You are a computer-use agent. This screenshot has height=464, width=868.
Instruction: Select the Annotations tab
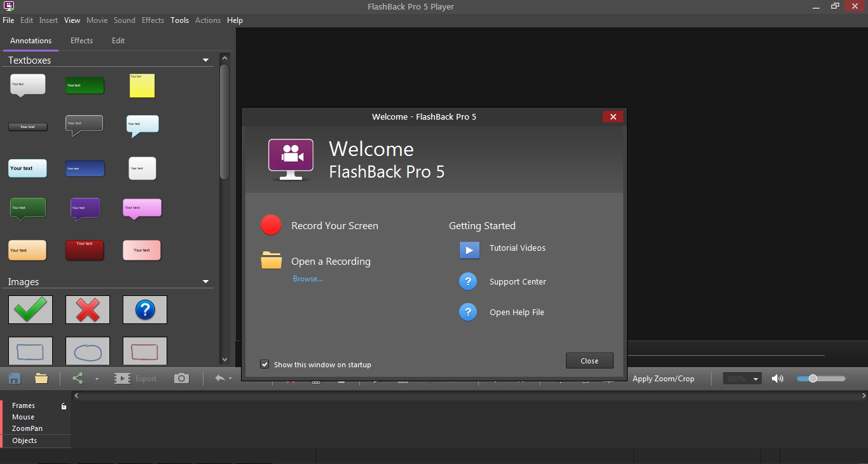coord(31,41)
